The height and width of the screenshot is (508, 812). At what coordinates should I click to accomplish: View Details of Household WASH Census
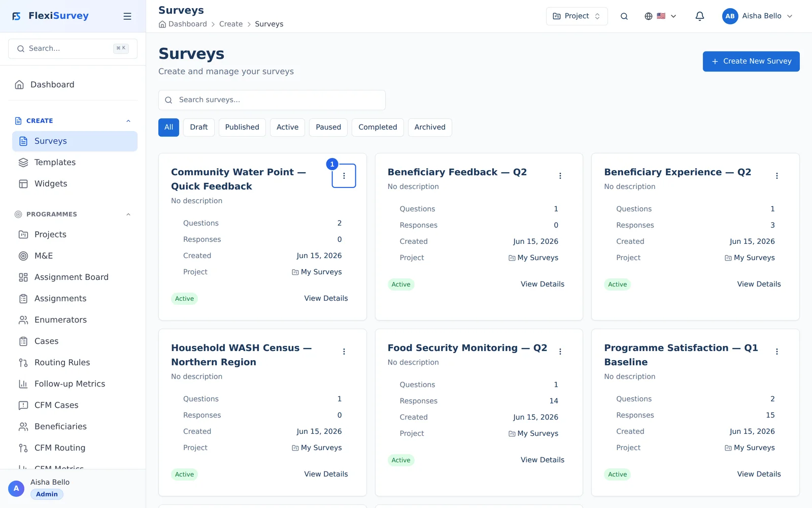pos(326,474)
